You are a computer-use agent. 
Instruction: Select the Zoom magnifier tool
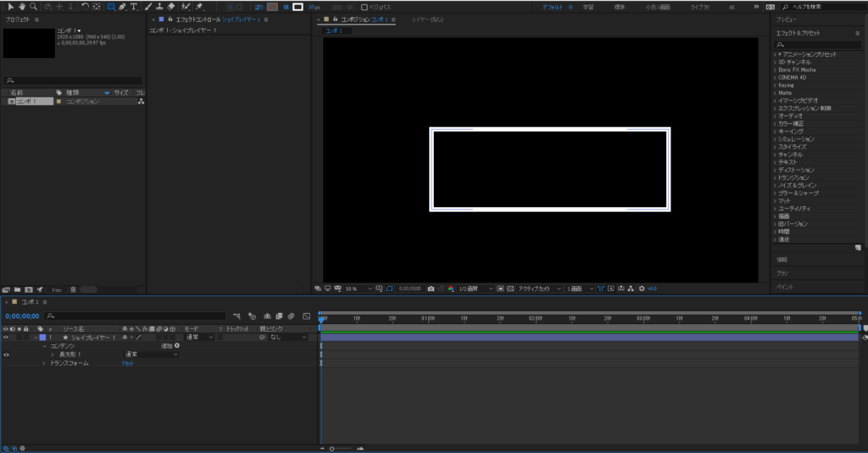(x=33, y=7)
